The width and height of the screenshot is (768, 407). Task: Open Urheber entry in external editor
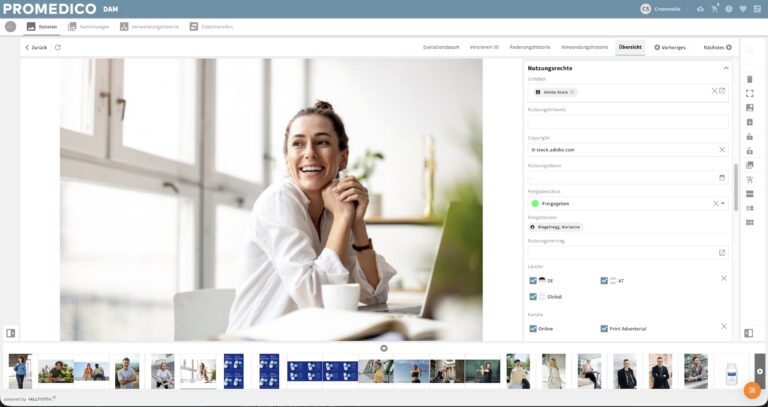722,91
